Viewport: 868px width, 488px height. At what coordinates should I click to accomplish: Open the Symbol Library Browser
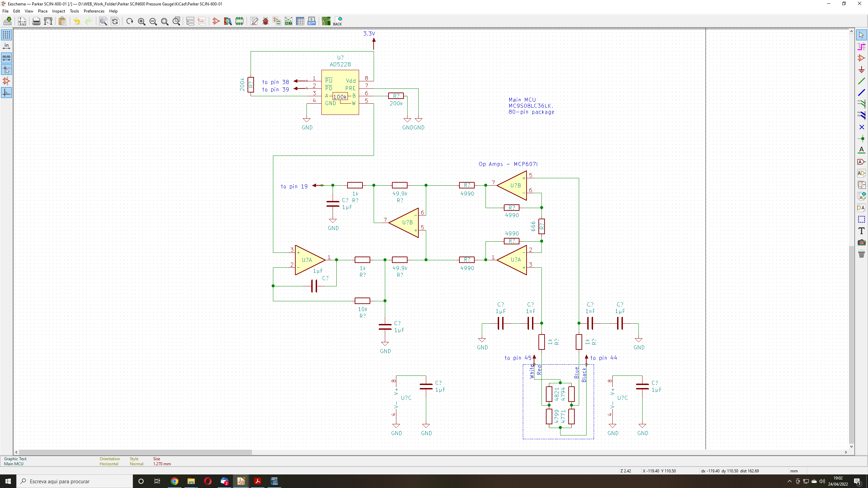tap(228, 21)
